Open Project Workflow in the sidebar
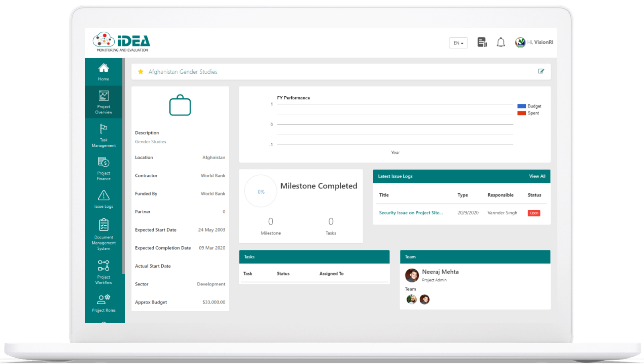This screenshot has height=364, width=644. 104,271
